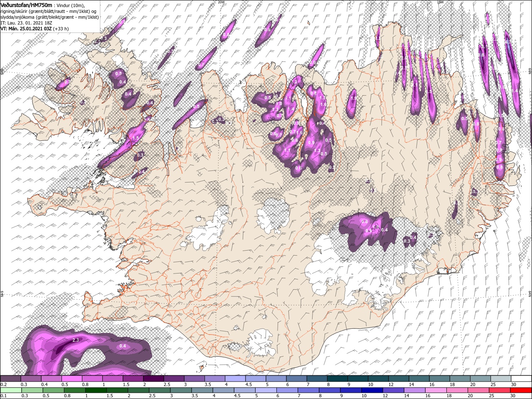This screenshot has width=532, height=399.
Task: Select the crimson 25 swatch in lower legend
Action: [x=499, y=390]
